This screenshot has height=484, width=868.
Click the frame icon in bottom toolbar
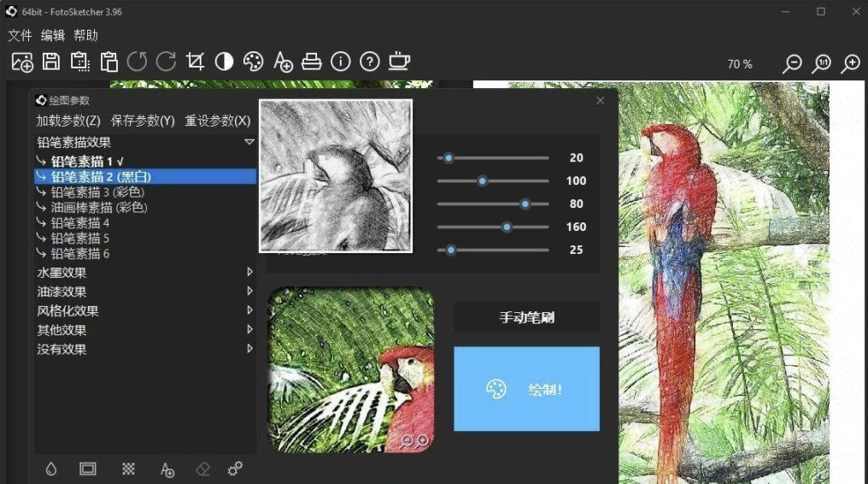pyautogui.click(x=87, y=469)
